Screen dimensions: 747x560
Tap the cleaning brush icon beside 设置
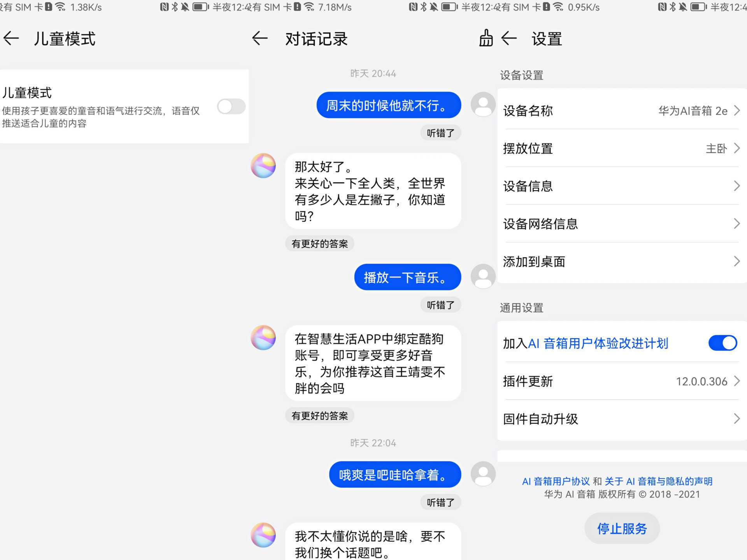point(486,38)
